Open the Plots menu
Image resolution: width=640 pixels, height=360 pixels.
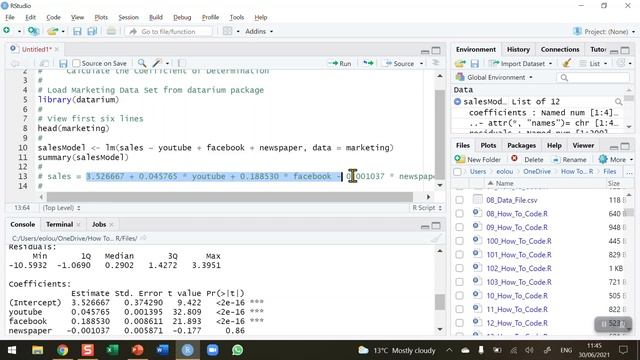point(101,17)
